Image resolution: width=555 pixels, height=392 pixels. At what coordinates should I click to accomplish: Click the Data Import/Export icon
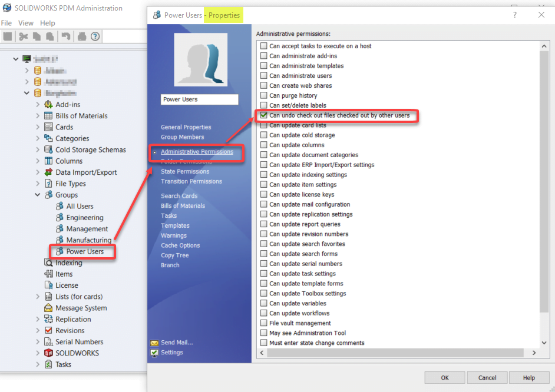pyautogui.click(x=49, y=172)
